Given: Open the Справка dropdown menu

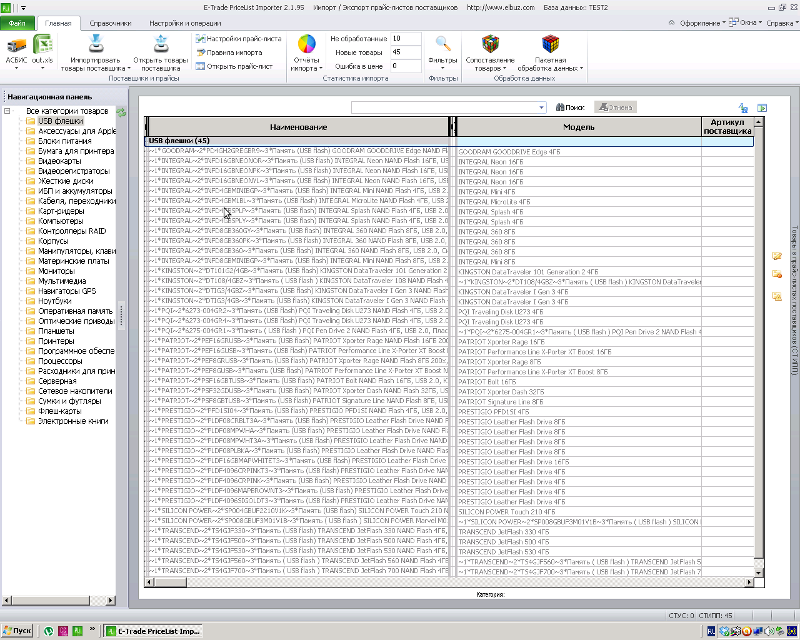Looking at the screenshot, I should [782, 23].
